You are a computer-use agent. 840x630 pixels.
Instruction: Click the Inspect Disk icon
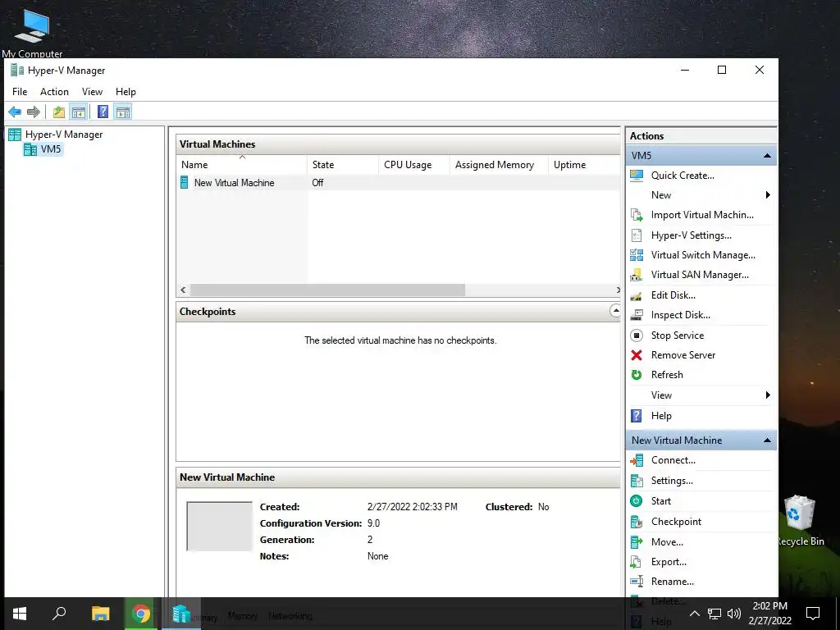point(637,315)
